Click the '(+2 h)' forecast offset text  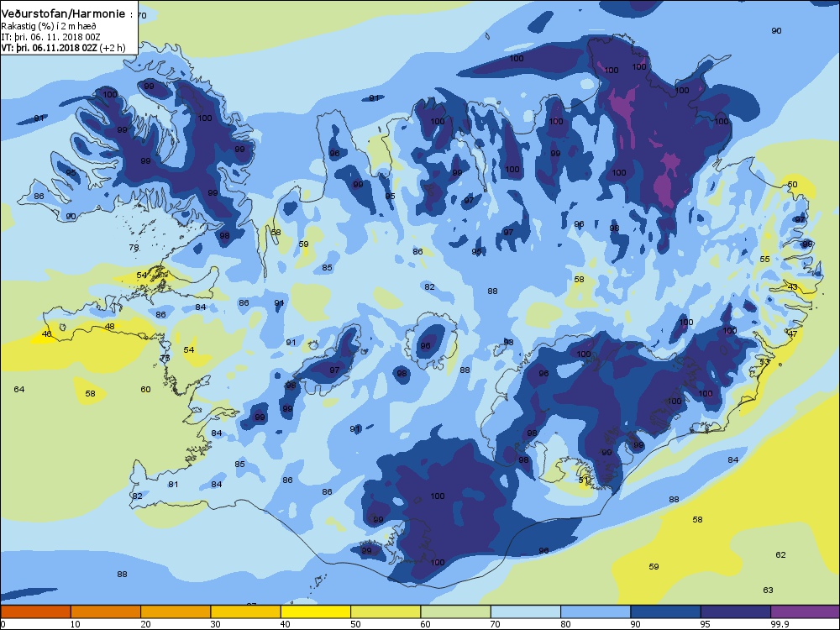[113, 48]
